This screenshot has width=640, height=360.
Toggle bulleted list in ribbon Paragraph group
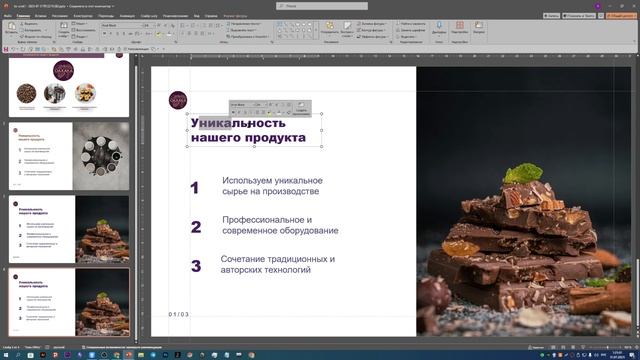182,25
